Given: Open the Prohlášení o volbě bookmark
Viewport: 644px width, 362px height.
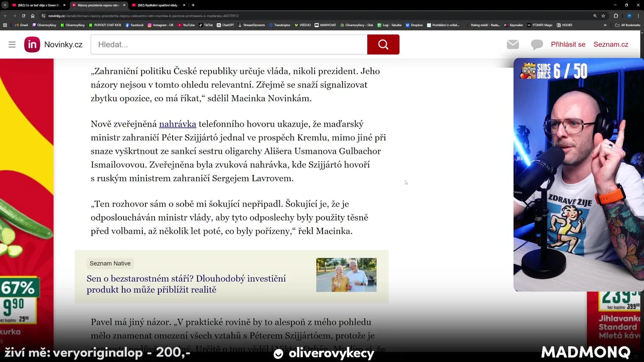Looking at the screenshot, I should click(443, 25).
